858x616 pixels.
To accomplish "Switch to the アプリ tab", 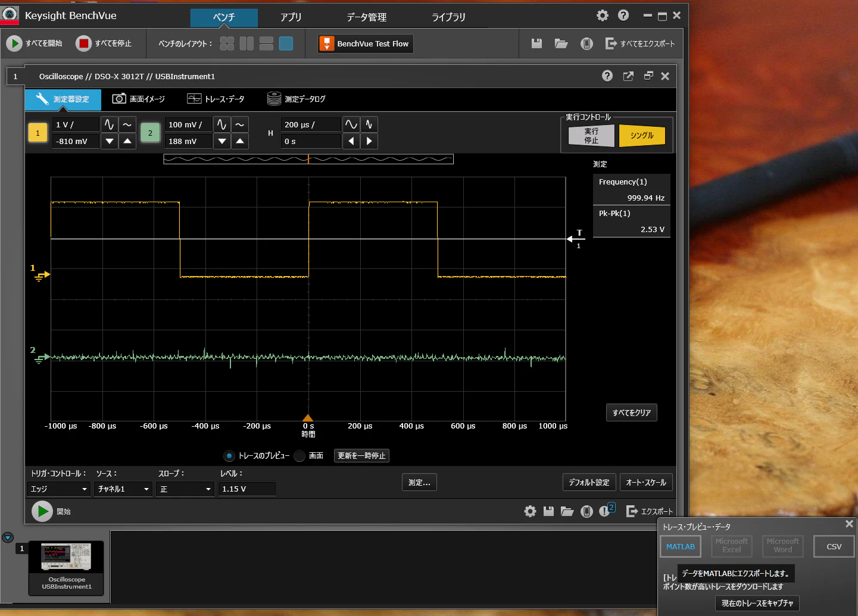I will tap(291, 17).
